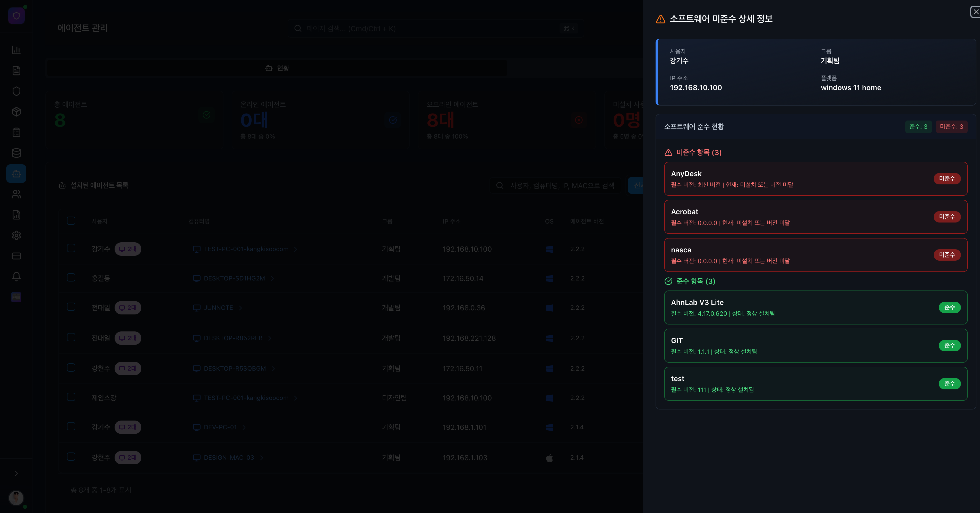Screen dimensions: 980x513
Task: Open the report file icon in sidebar
Action: click(16, 215)
